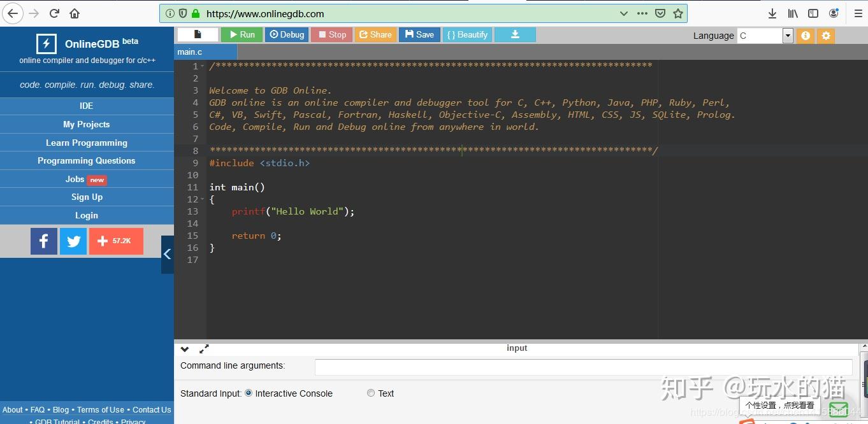Toggle the browser sidebar view

pyautogui.click(x=813, y=13)
